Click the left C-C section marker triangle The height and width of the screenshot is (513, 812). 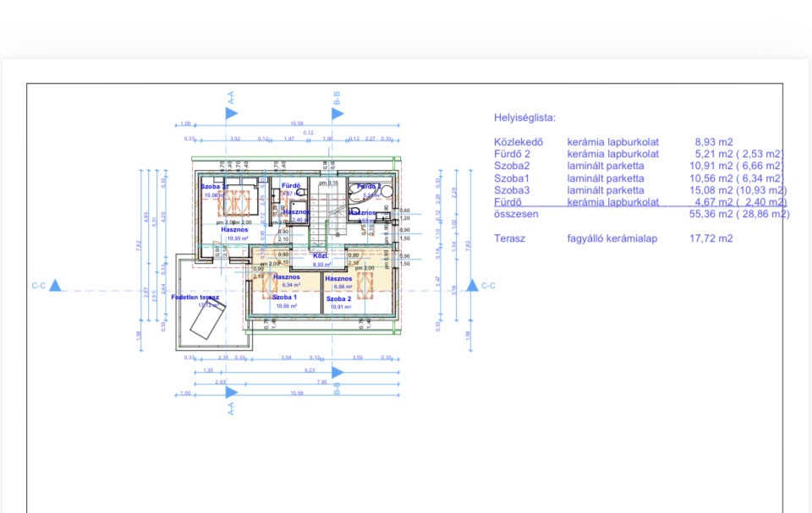click(x=55, y=286)
